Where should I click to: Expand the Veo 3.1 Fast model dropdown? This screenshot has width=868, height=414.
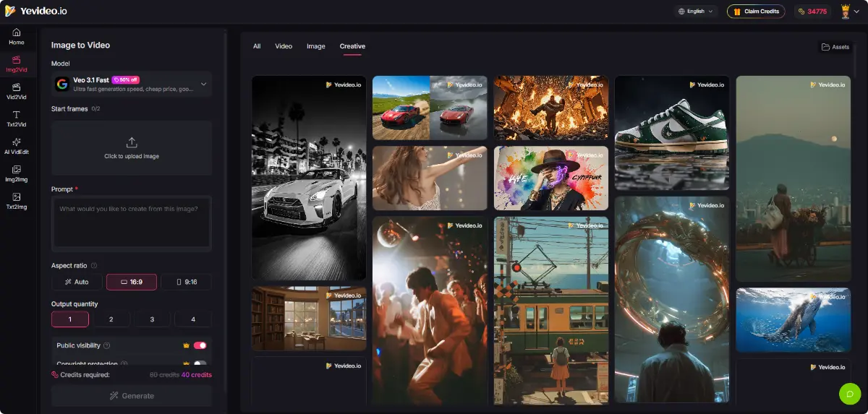coord(132,84)
